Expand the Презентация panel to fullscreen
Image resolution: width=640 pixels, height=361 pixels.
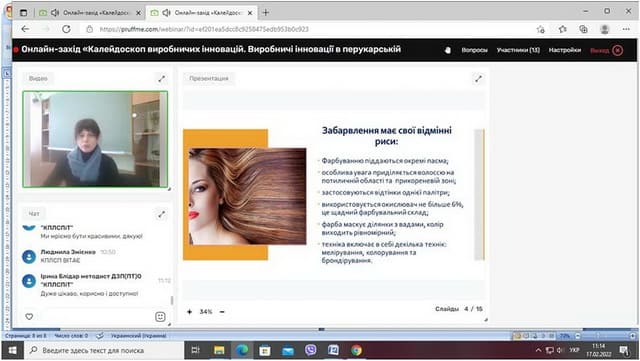coord(478,78)
